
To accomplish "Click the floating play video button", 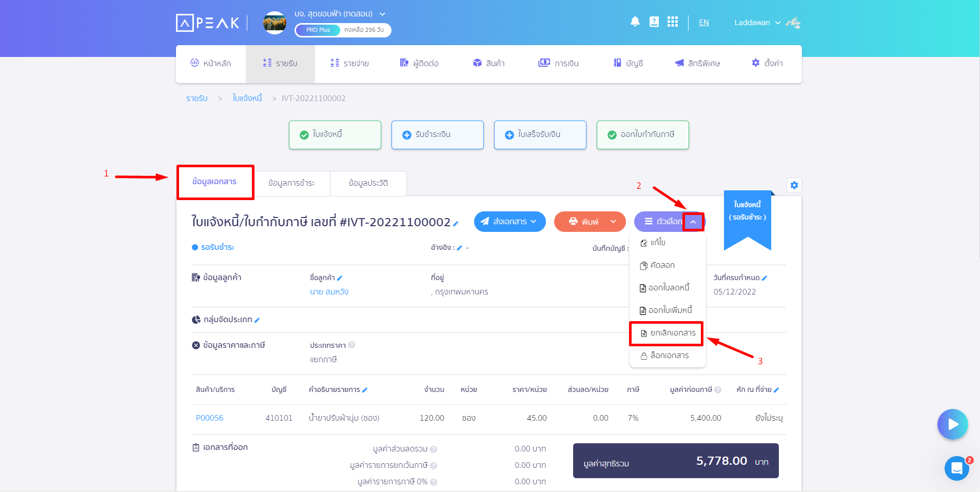I will coord(953,424).
